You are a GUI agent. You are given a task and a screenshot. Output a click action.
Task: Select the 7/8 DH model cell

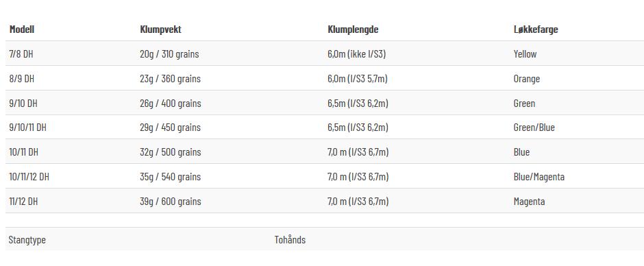(21, 54)
